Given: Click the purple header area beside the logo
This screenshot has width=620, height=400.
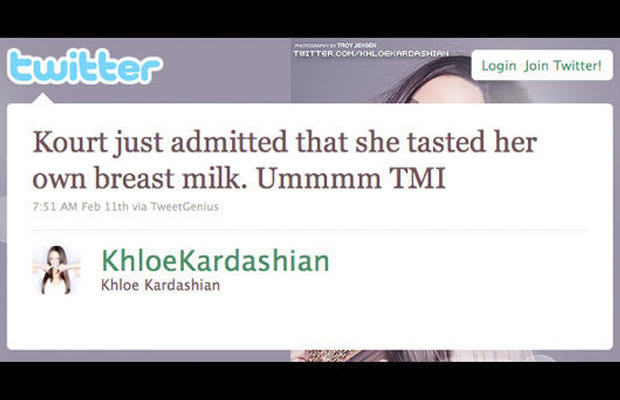Looking at the screenshot, I should (x=225, y=69).
